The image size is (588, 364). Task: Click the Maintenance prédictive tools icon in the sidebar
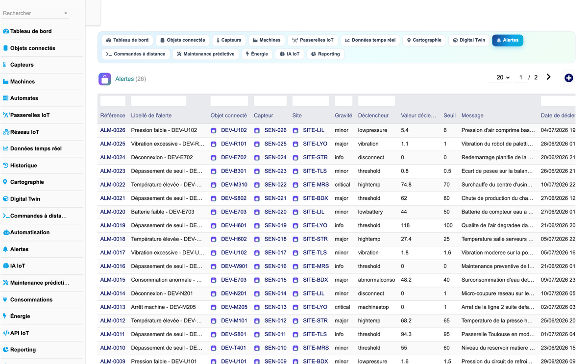tap(6, 283)
